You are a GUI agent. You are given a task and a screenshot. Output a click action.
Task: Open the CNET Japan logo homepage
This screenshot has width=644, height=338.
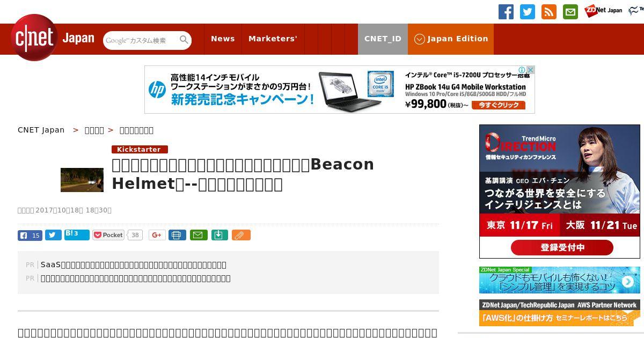click(x=53, y=38)
